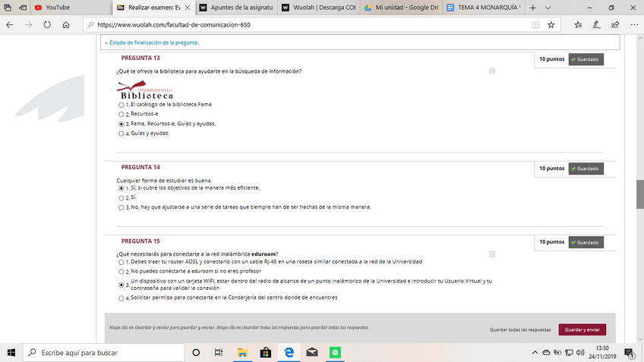The image size is (644, 362).
Task: Open volume control in system tray
Action: (580, 353)
